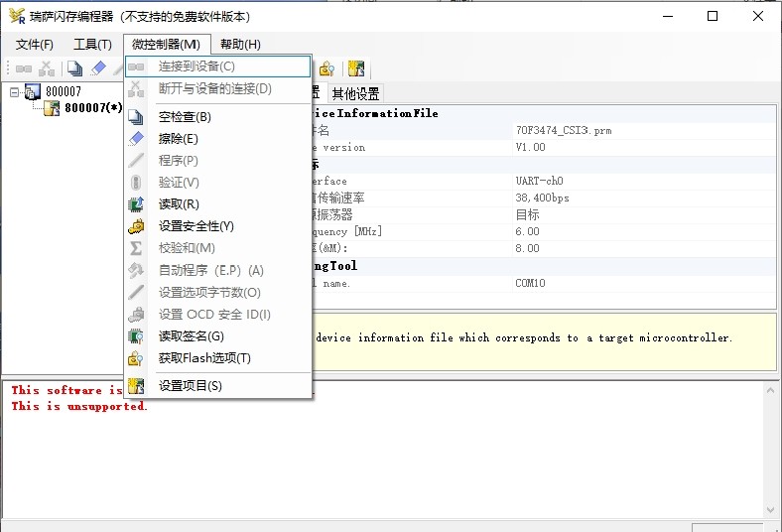
Task: Click the workspace icon beside 800007
Action: [33, 91]
